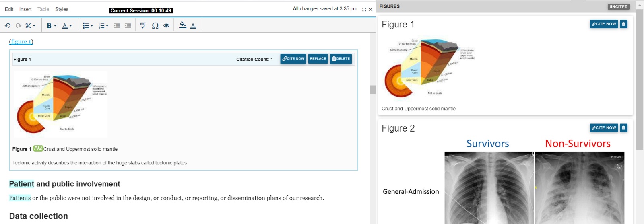
Task: Pick a text font color
Action: coord(193,26)
